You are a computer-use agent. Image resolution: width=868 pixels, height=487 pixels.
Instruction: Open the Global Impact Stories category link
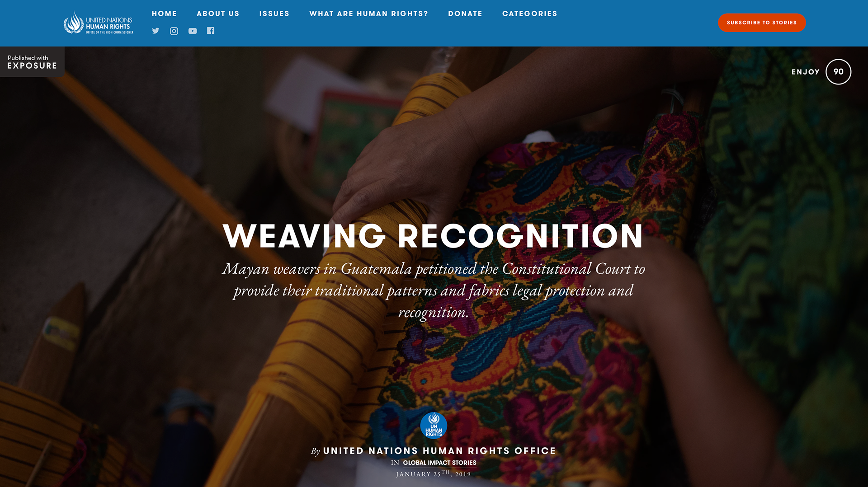439,463
